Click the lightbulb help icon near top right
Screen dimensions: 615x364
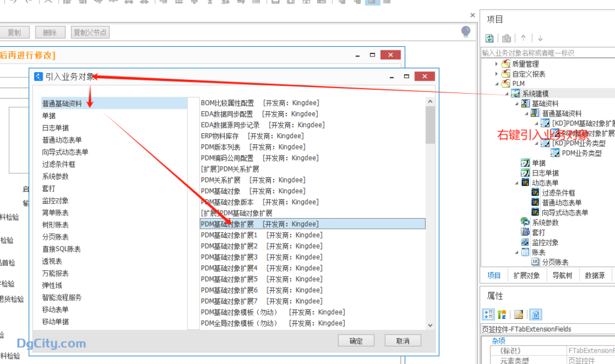tap(465, 31)
